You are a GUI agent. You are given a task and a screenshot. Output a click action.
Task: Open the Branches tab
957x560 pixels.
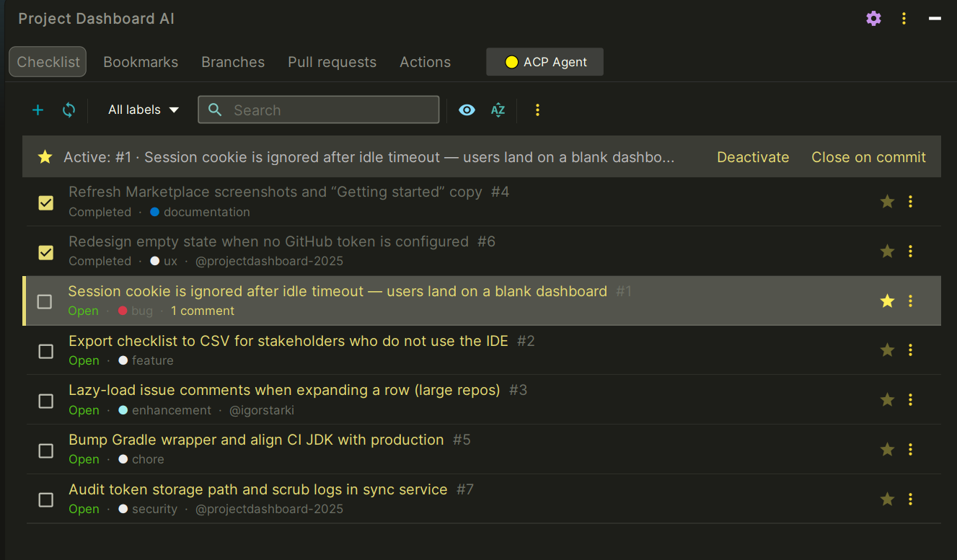pyautogui.click(x=233, y=62)
